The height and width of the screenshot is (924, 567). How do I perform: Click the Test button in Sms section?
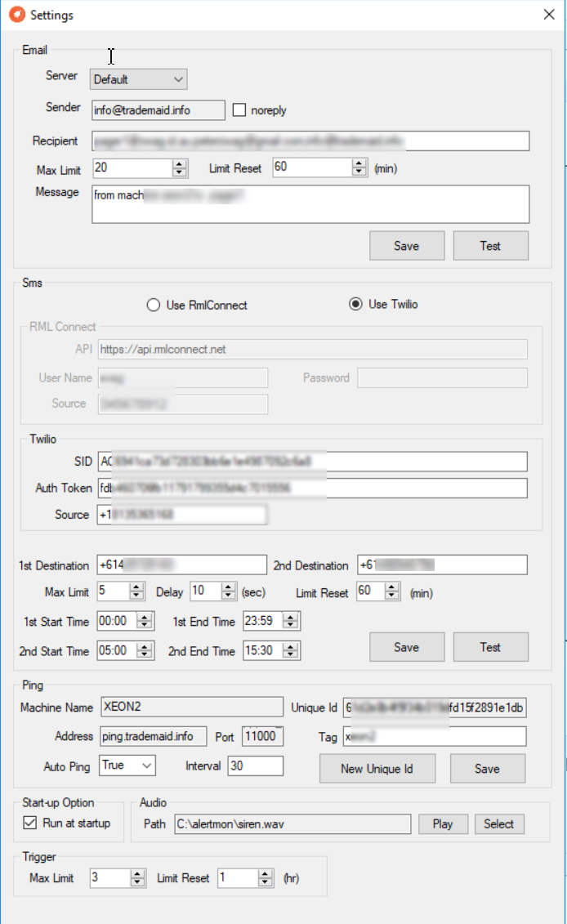[490, 647]
